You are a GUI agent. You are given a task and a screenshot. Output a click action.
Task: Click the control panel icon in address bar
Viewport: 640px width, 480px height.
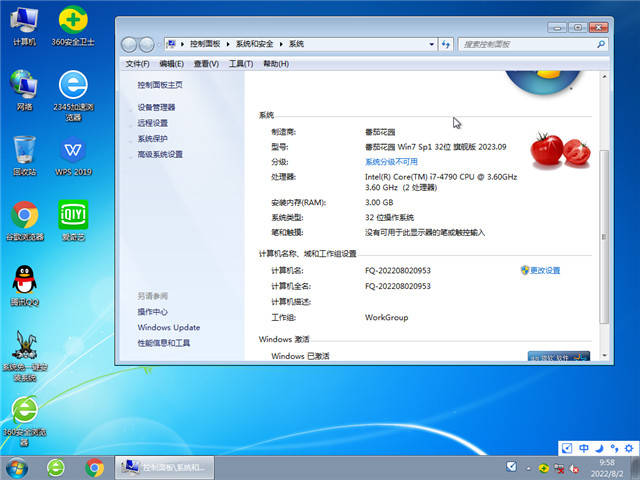click(x=171, y=44)
